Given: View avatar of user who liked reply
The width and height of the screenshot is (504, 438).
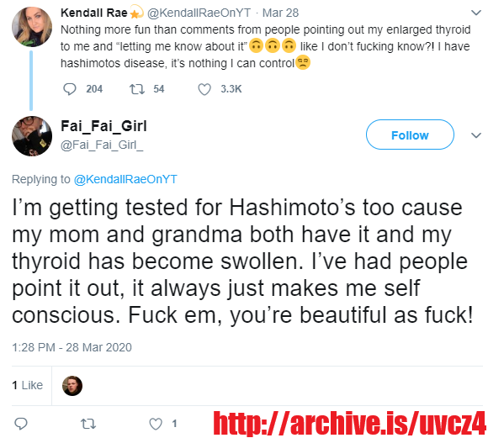Looking at the screenshot, I should point(72,386).
